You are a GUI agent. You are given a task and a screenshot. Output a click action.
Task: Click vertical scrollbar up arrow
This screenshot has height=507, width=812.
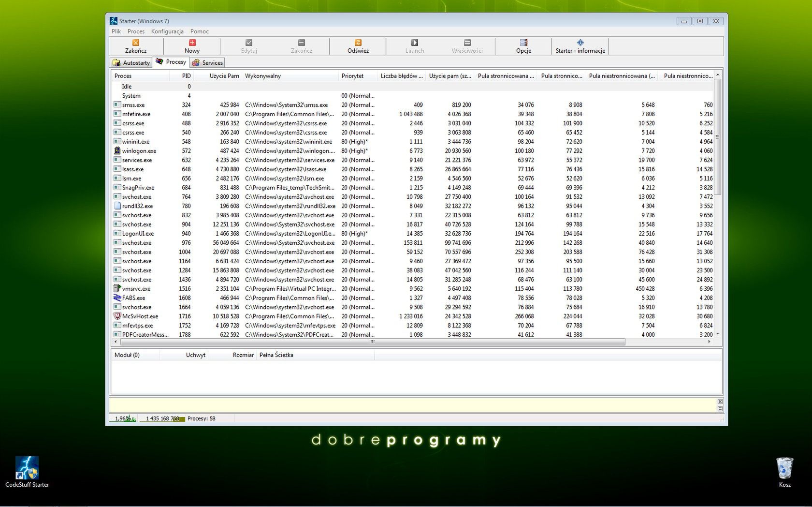[718, 75]
